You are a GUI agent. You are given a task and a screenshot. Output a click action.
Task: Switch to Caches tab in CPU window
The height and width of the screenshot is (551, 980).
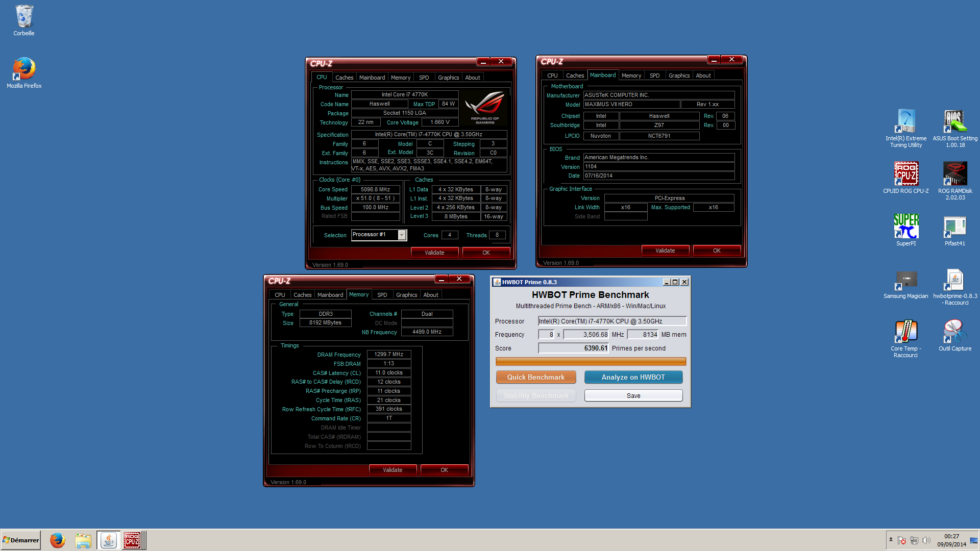[344, 78]
